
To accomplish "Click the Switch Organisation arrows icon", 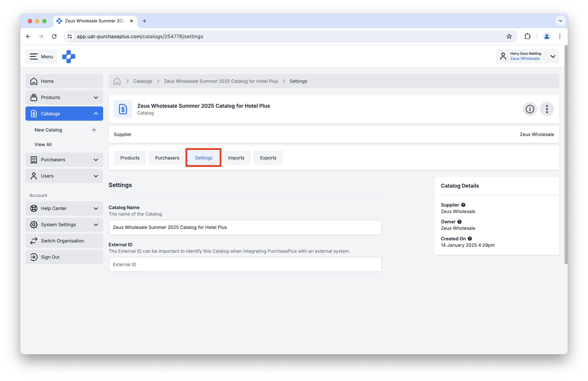I will point(34,241).
